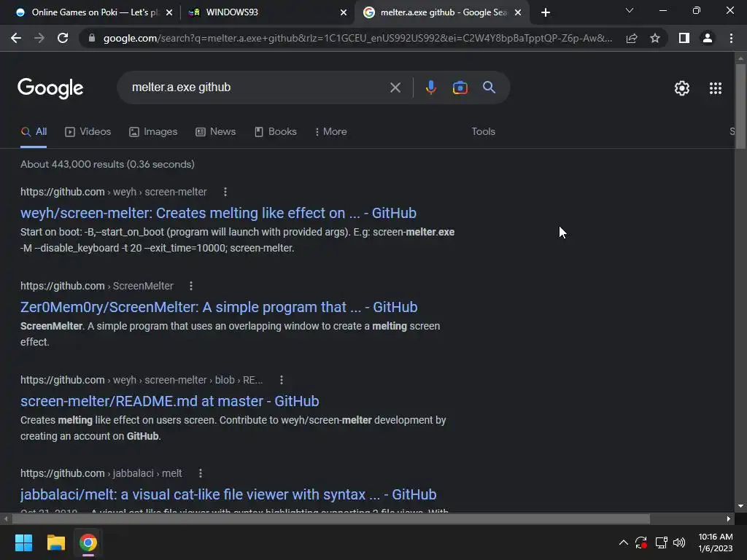This screenshot has width=747, height=560.
Task: Search by voice microphone icon
Action: pyautogui.click(x=430, y=87)
